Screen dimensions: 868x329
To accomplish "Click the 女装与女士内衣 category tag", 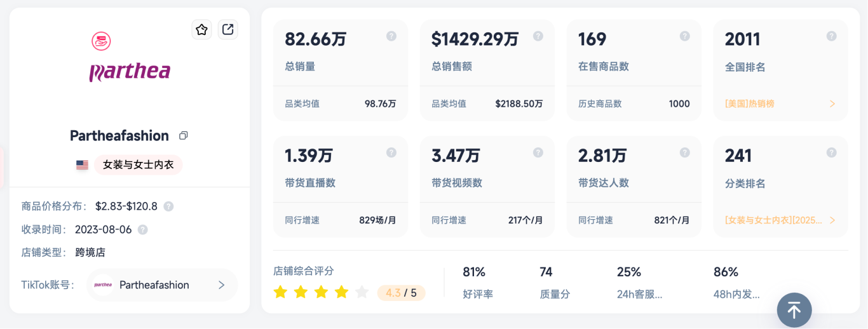I will pyautogui.click(x=138, y=165).
